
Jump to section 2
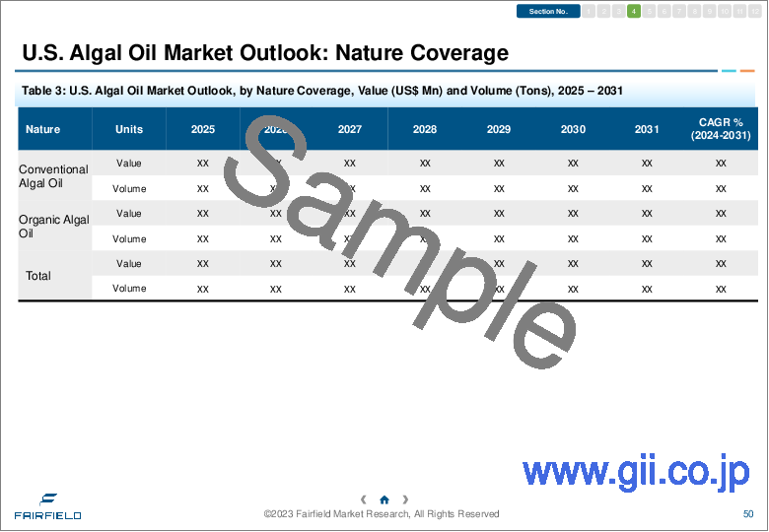tap(603, 12)
